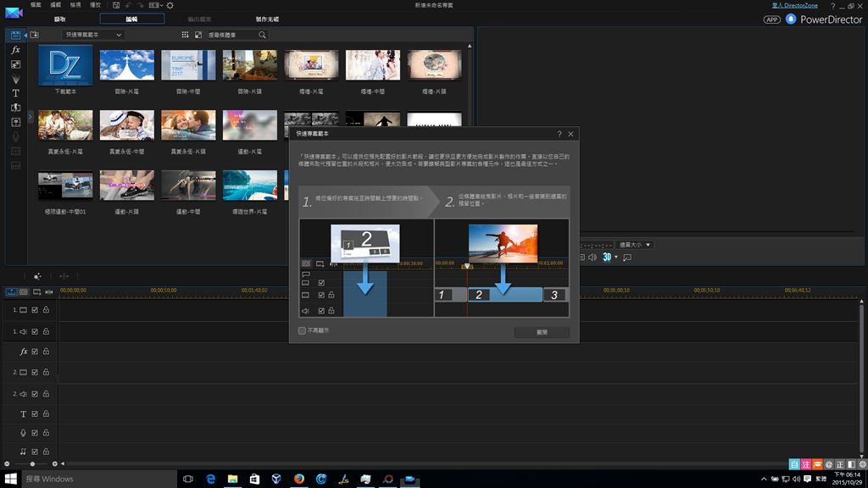Lock the music track with its padlock
Image resolution: width=868 pixels, height=488 pixels.
[x=46, y=452]
